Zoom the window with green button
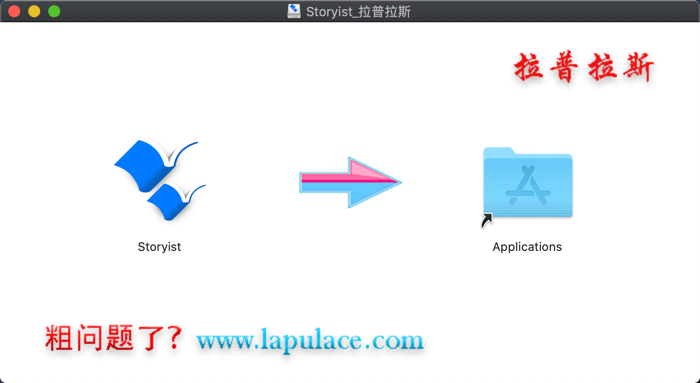Viewport: 700px width, 383px height. pyautogui.click(x=54, y=11)
